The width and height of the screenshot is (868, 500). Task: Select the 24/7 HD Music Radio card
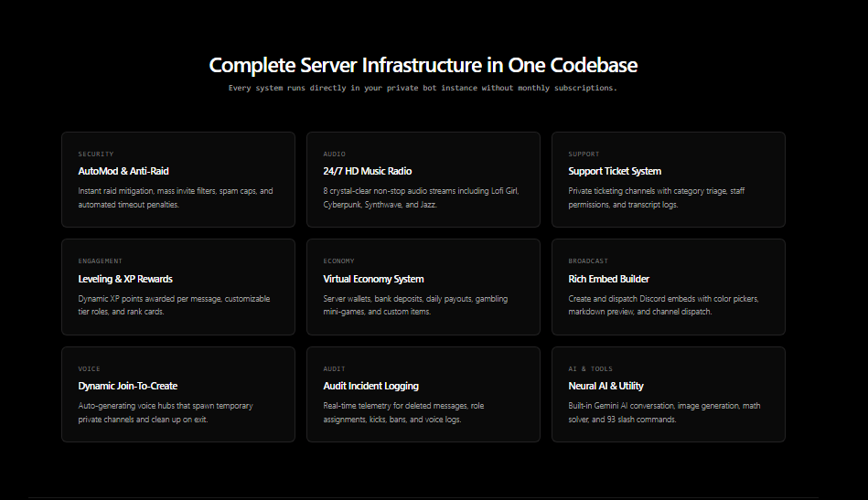point(423,179)
